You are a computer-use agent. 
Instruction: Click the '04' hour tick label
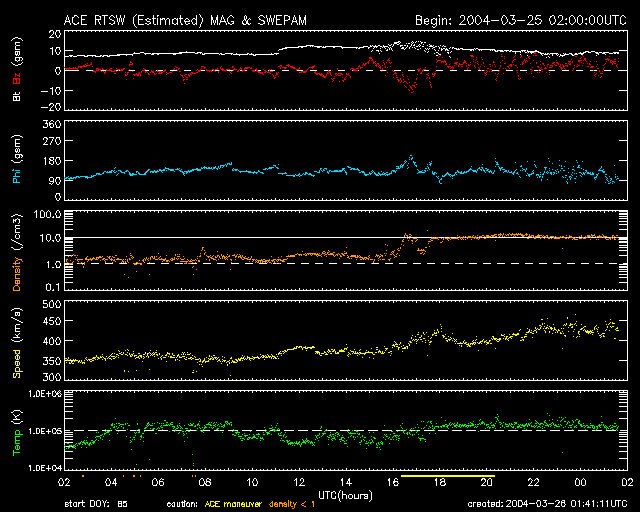[111, 483]
